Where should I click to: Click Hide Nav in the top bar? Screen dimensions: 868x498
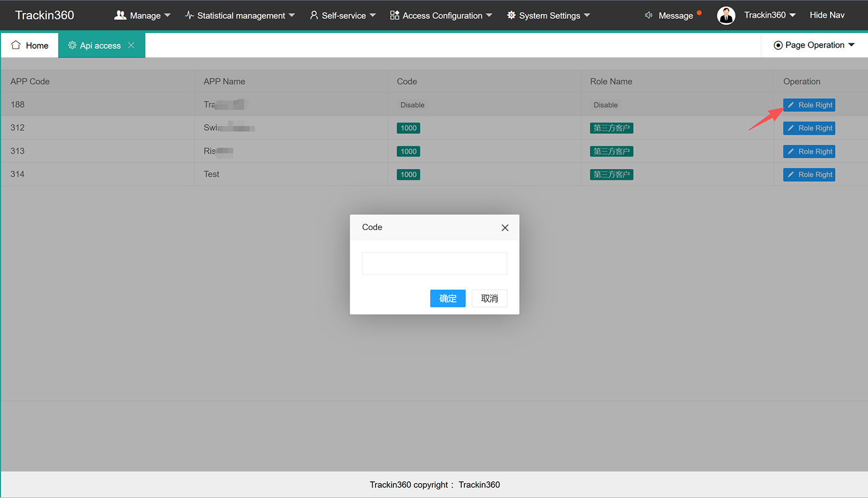827,15
